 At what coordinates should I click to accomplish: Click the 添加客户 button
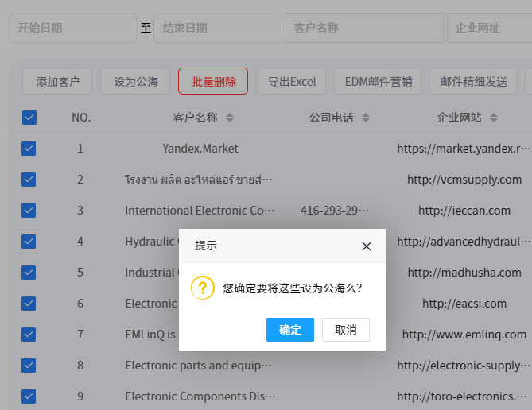point(57,81)
